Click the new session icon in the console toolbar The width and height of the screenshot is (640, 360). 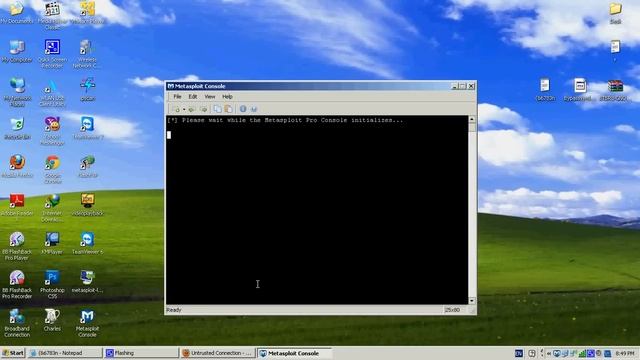[177, 109]
